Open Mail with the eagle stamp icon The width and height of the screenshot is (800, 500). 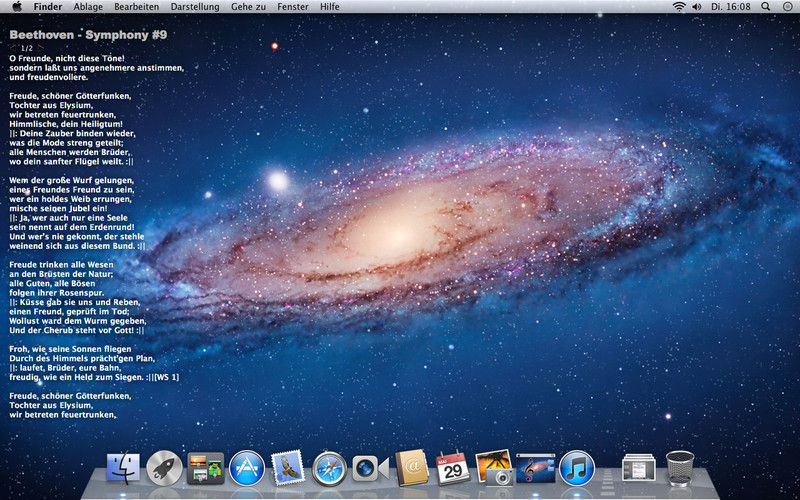click(x=288, y=467)
